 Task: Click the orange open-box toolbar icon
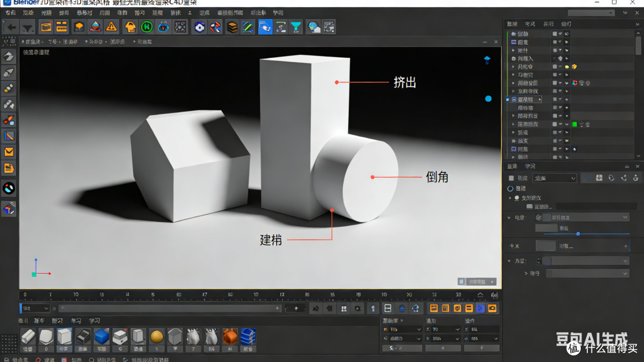coord(46,27)
